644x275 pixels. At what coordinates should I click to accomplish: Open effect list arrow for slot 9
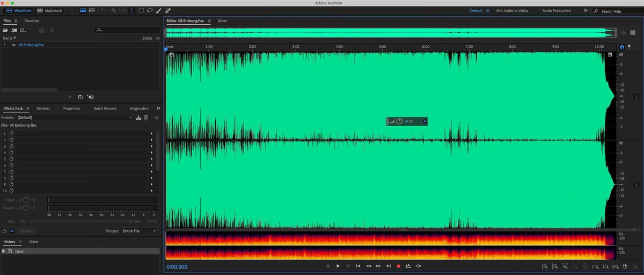tap(151, 184)
